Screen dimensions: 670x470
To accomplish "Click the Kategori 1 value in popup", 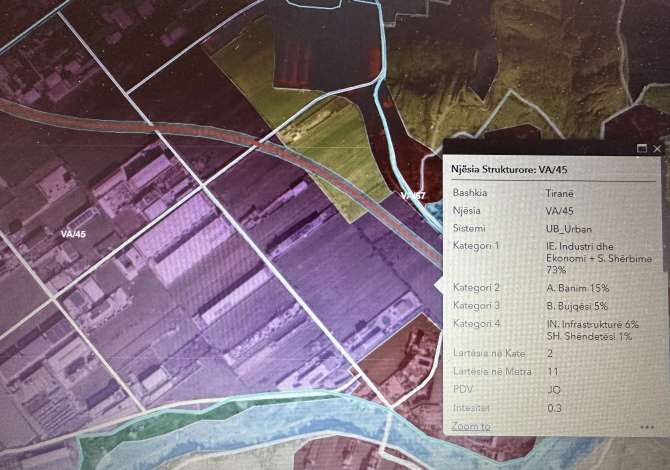I will point(592,256).
